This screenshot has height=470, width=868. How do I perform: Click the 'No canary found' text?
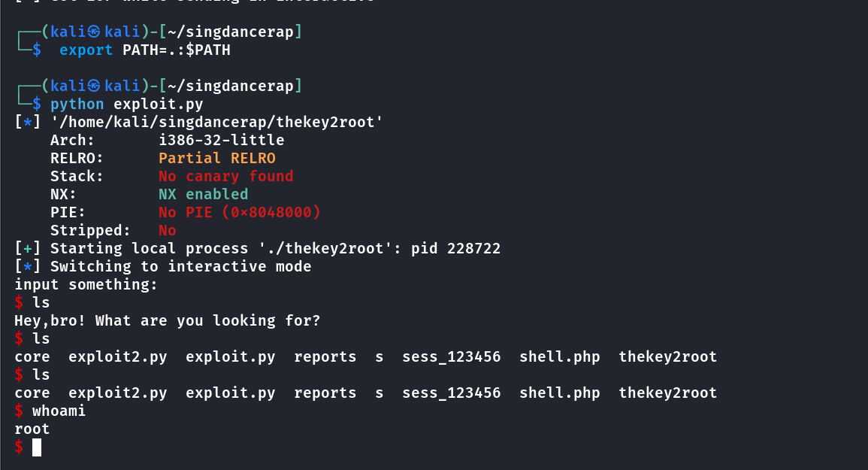click(226, 176)
